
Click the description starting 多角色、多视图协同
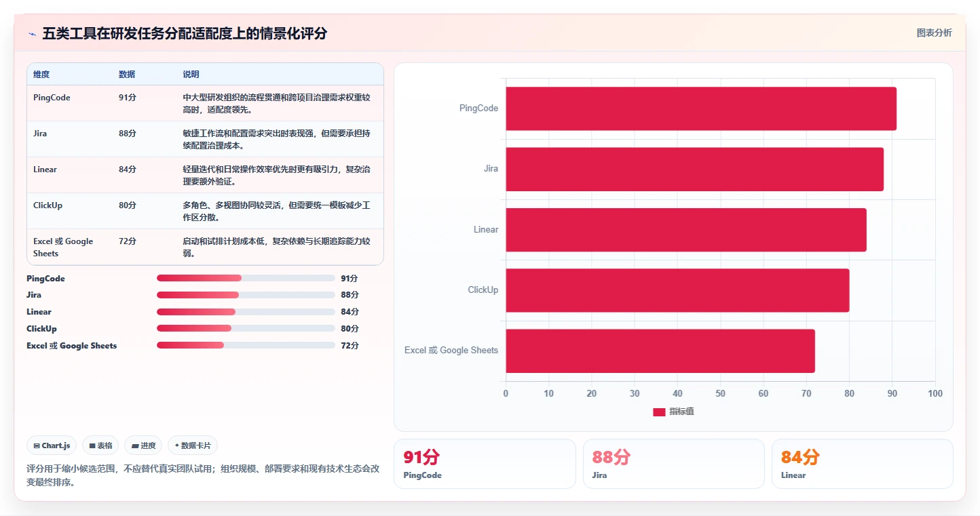pyautogui.click(x=277, y=212)
